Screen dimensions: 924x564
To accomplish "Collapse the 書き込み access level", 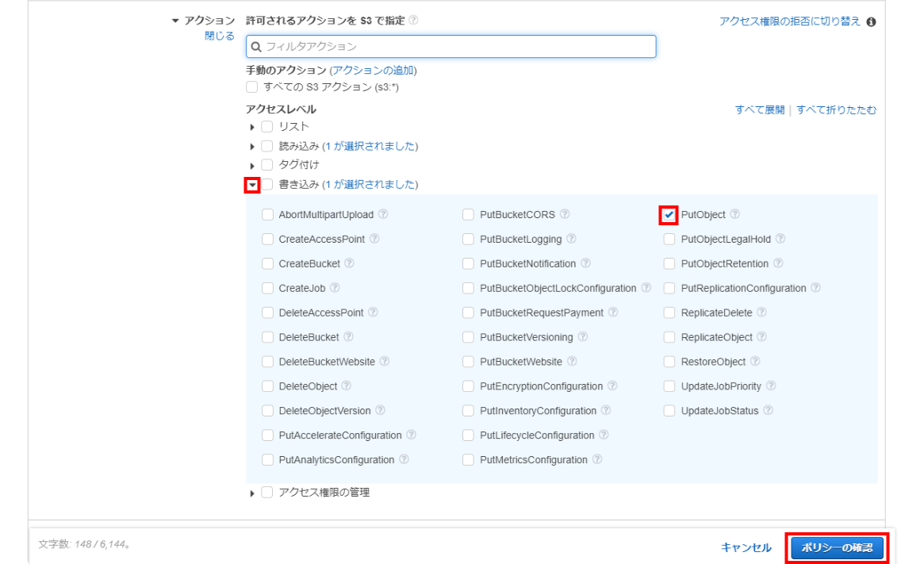I will [252, 185].
